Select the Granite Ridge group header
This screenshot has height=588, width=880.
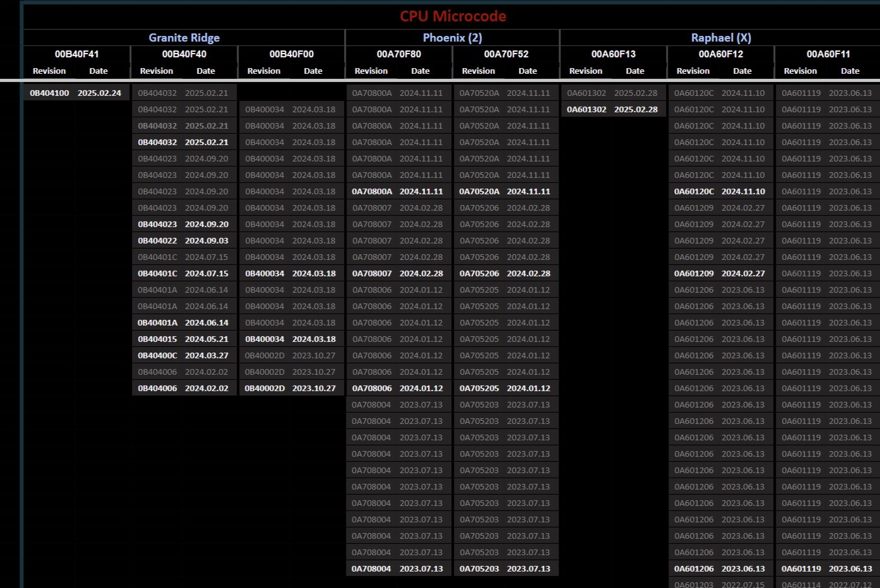click(x=184, y=38)
